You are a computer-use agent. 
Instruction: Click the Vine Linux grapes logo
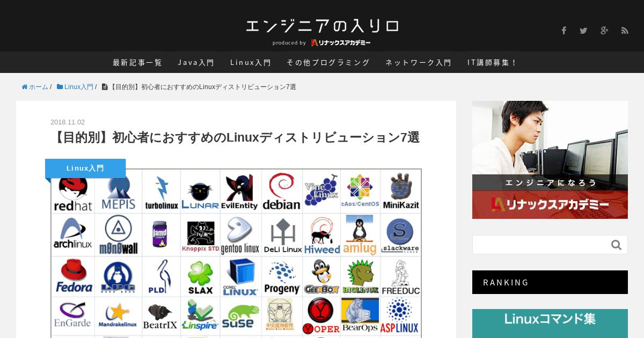(x=321, y=190)
